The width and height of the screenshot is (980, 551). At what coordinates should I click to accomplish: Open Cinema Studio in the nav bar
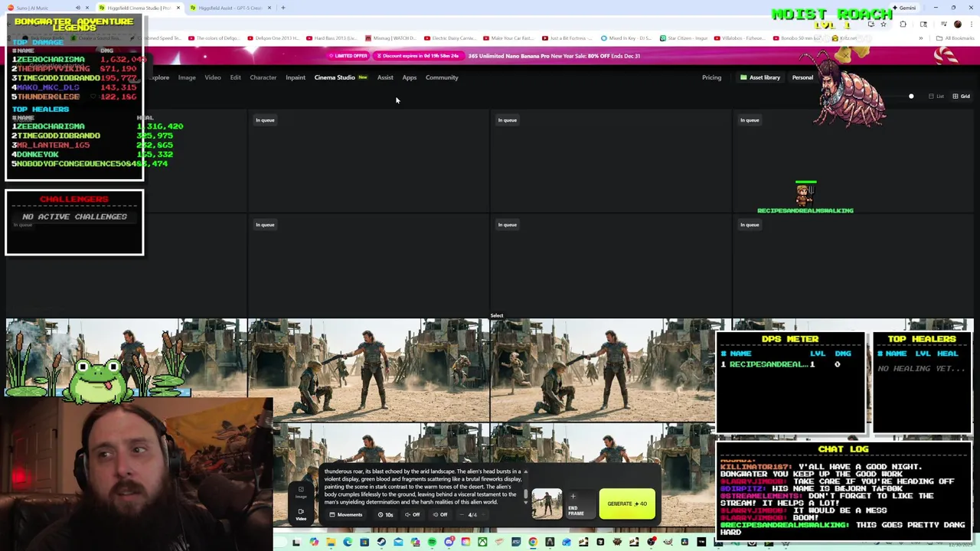pos(335,77)
